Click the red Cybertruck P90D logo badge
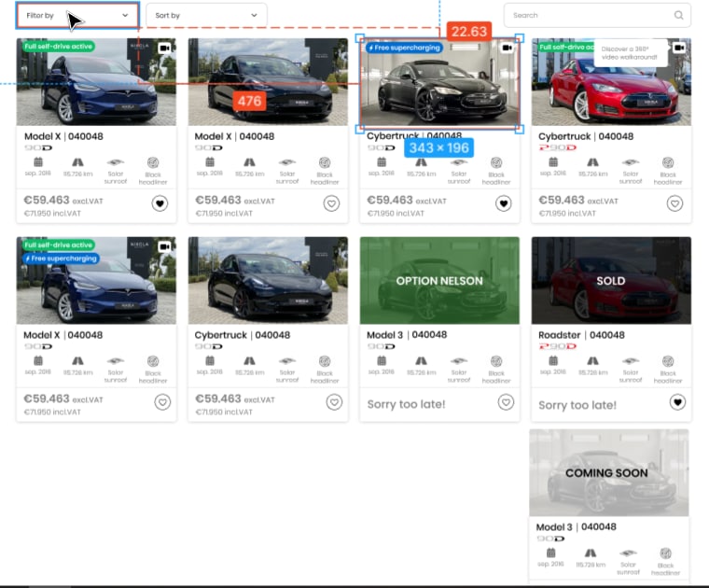This screenshot has height=588, width=709. point(558,147)
